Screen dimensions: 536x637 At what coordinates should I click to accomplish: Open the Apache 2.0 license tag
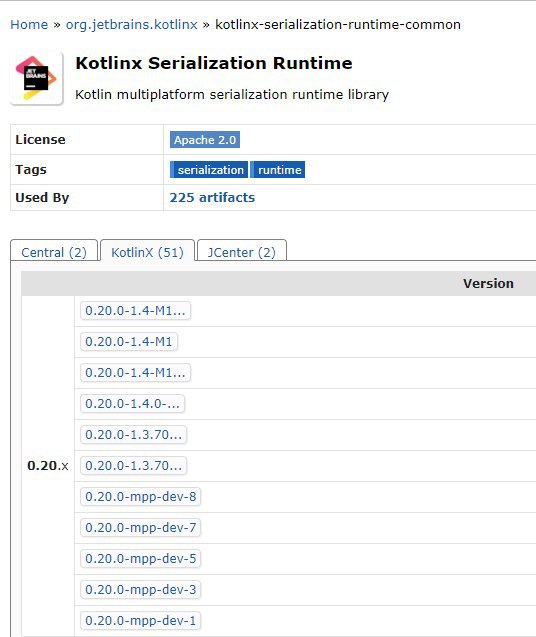coord(205,140)
